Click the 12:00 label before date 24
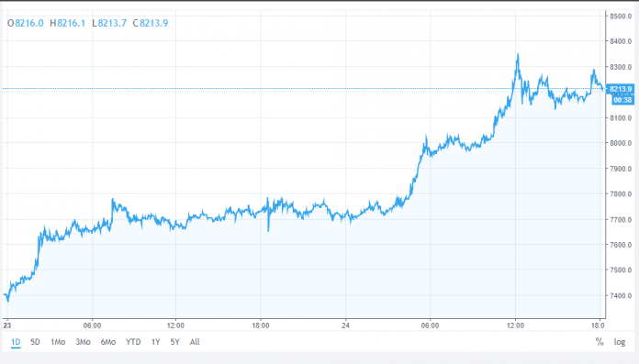639x364 pixels. [x=175, y=325]
